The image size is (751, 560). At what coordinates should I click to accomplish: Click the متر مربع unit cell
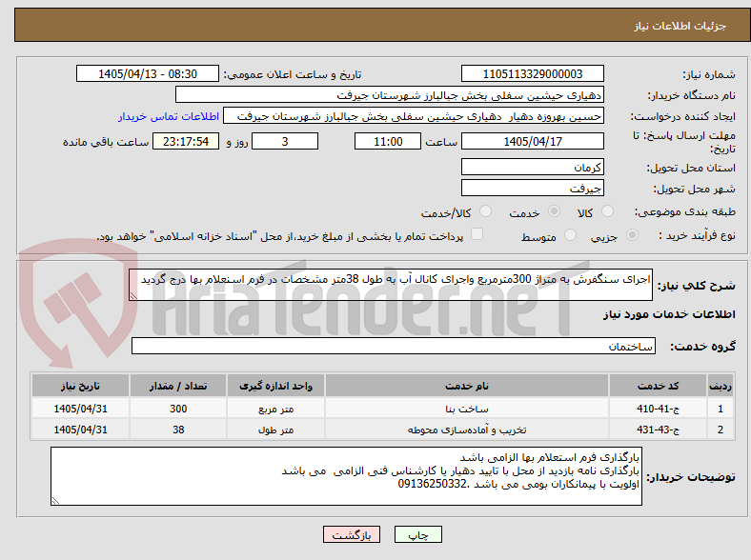[275, 409]
